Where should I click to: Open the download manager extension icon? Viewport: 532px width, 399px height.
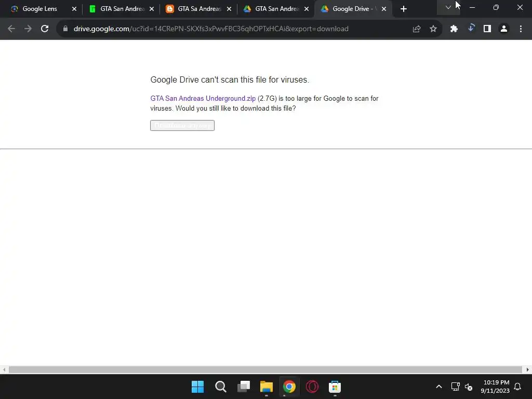(471, 29)
